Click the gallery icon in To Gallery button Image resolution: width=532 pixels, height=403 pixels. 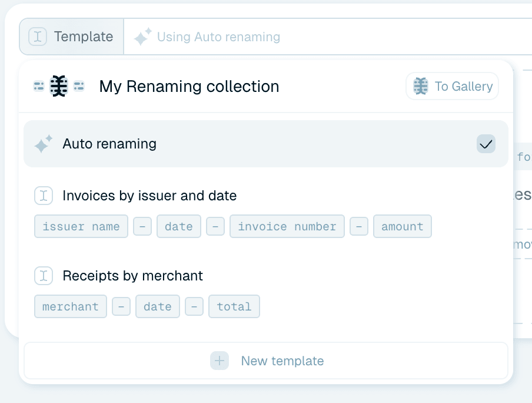[421, 86]
